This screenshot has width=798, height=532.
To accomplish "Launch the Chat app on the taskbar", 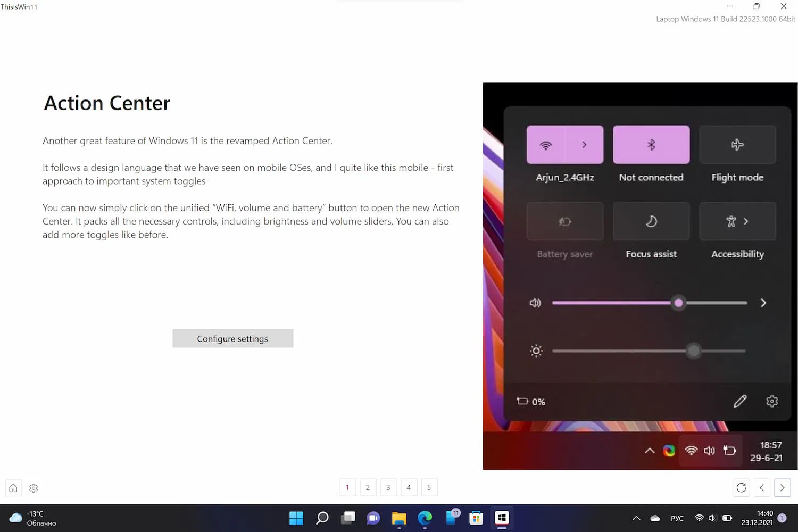I will (x=373, y=518).
